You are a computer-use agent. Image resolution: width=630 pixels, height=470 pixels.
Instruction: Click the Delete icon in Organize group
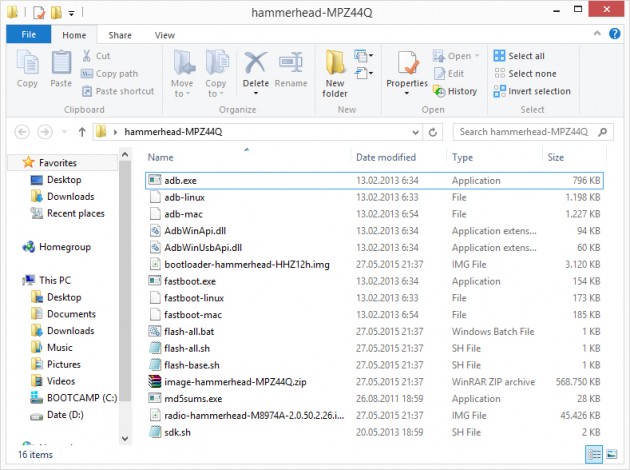tap(256, 68)
